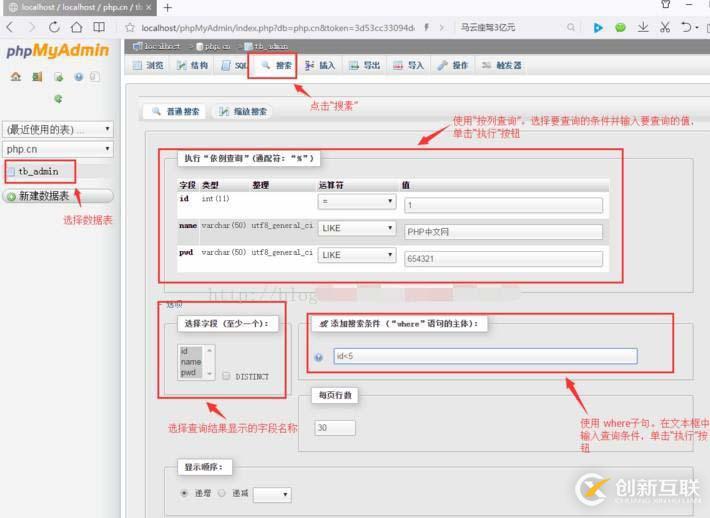Image resolution: width=710 pixels, height=518 pixels.
Task: Open the LIKE operator dropdown for pwd
Action: [357, 255]
